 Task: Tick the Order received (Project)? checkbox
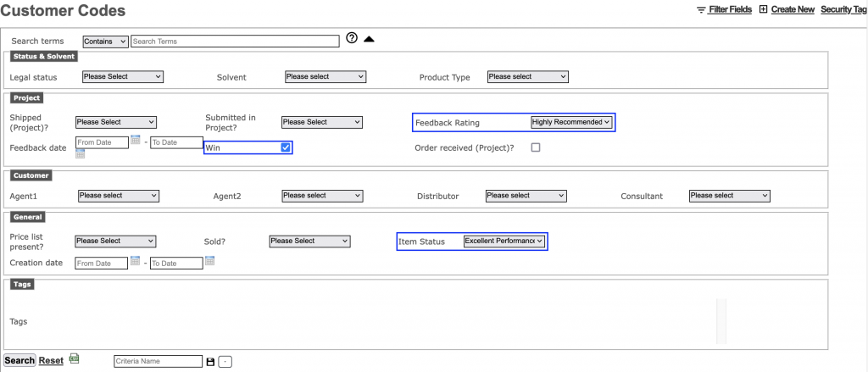point(535,147)
